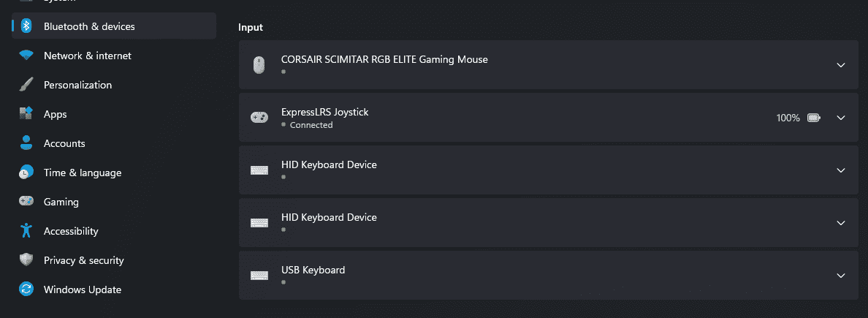Open Privacy & security settings

pos(83,260)
